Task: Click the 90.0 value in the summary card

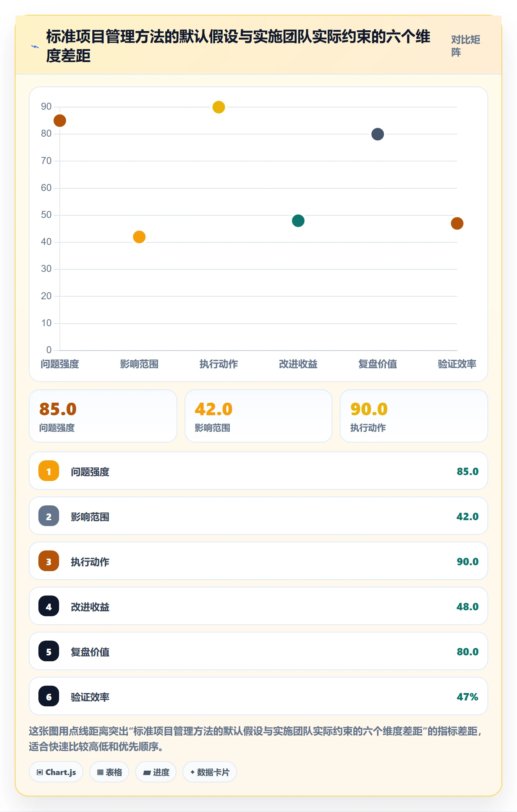Action: coord(369,409)
